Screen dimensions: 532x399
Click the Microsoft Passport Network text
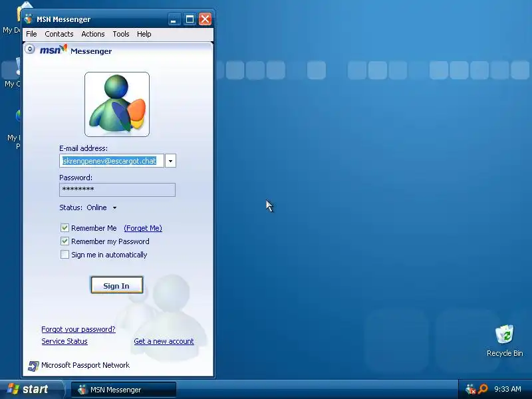click(86, 365)
